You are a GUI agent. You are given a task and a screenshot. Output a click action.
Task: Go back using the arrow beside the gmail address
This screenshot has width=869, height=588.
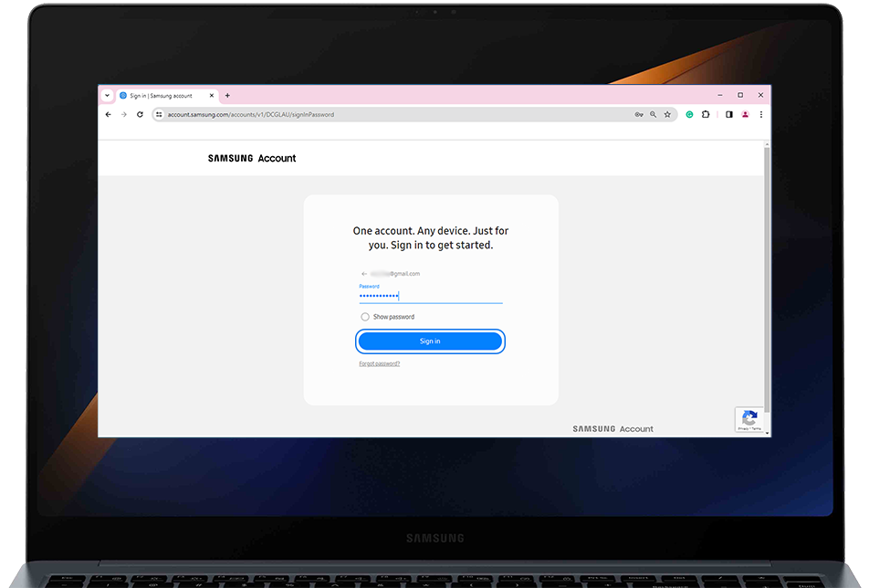click(x=363, y=273)
